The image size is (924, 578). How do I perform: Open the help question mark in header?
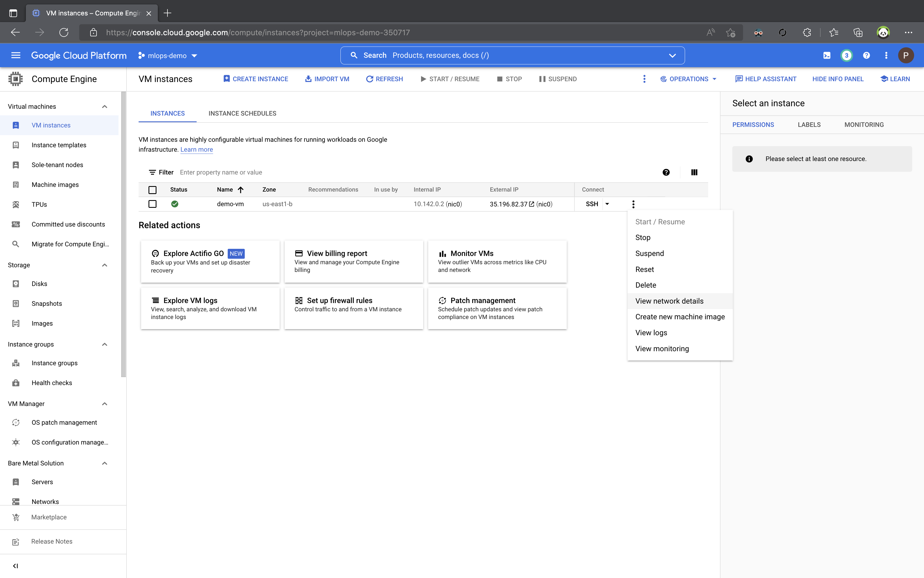(x=866, y=55)
